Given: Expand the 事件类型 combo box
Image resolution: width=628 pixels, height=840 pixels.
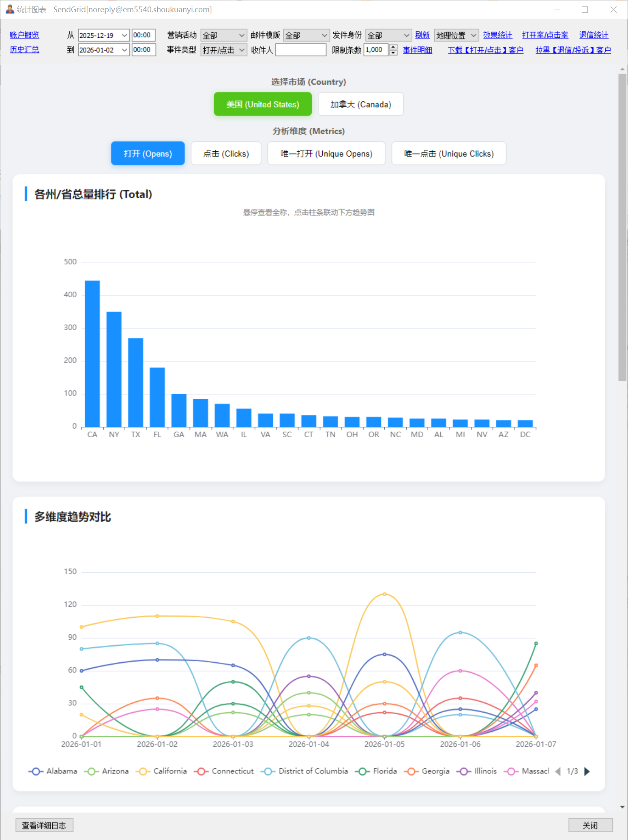Looking at the screenshot, I should tap(223, 50).
